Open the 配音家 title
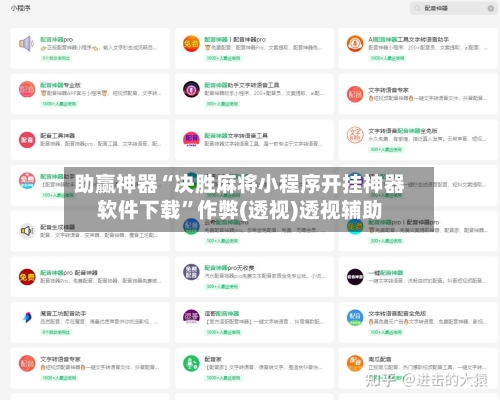500x400 pixels. (x=213, y=359)
